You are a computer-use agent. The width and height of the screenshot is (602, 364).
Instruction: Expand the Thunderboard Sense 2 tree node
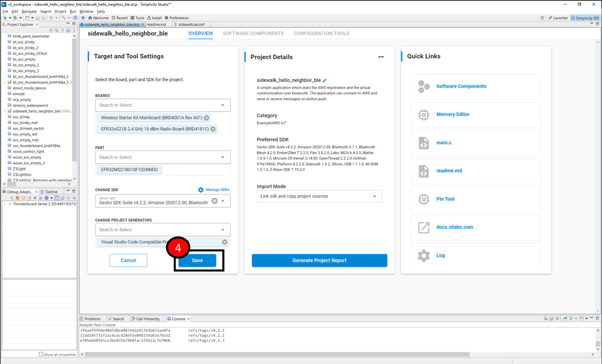click(5, 204)
